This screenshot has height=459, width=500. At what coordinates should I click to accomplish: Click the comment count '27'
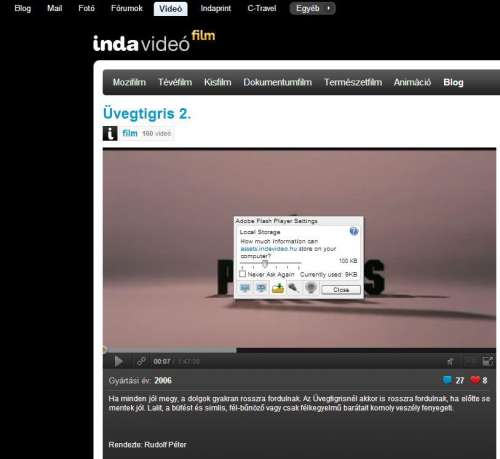point(460,380)
